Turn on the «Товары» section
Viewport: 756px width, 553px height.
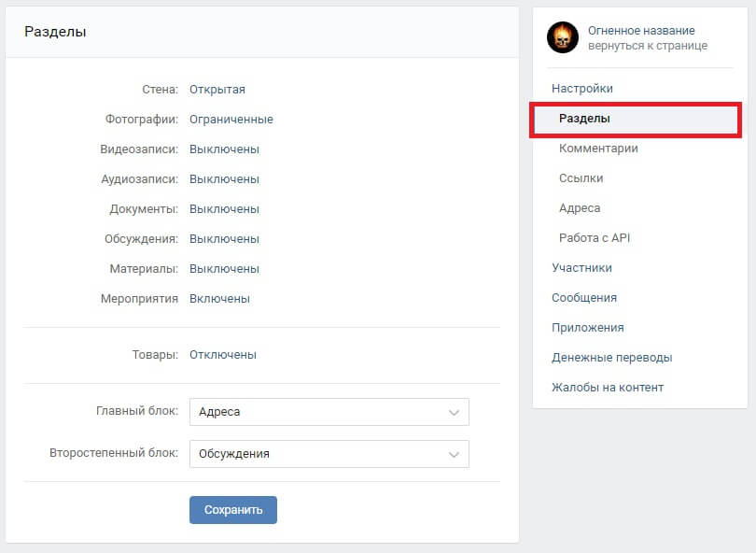(x=222, y=354)
